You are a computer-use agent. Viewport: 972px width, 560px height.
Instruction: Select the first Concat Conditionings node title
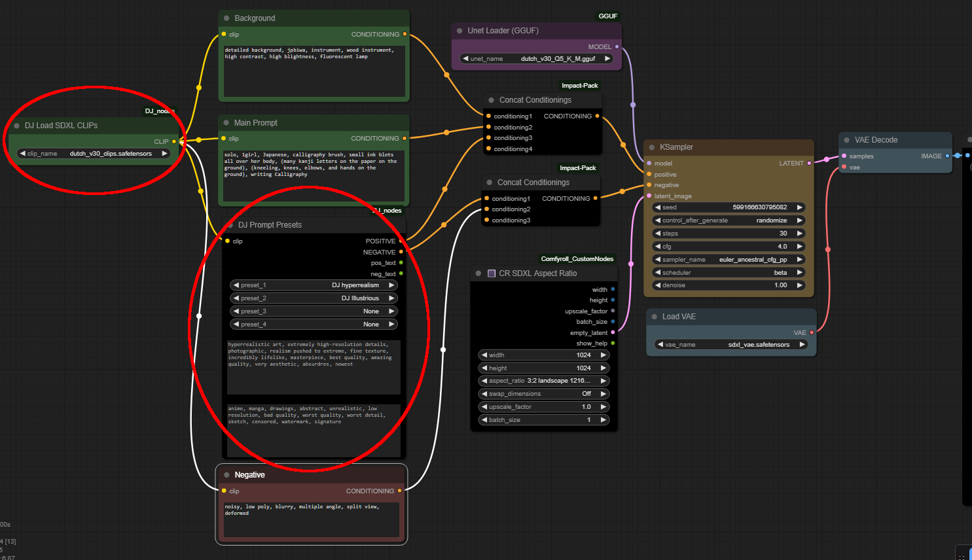click(x=535, y=100)
